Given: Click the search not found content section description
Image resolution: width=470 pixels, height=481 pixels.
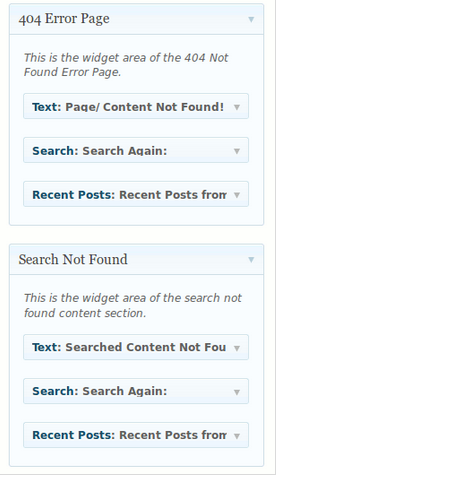Looking at the screenshot, I should pos(133,306).
